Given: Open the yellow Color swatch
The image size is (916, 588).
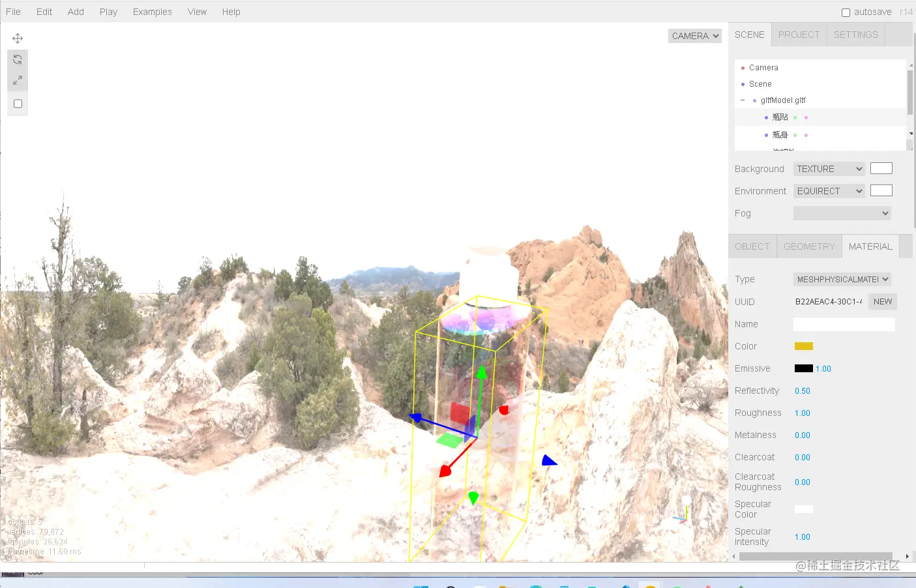Looking at the screenshot, I should pos(803,346).
